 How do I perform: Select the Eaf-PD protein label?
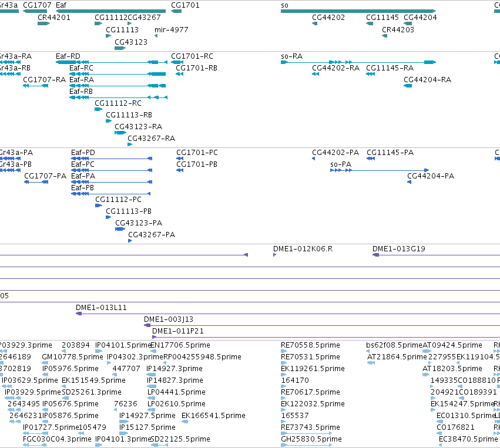point(83,153)
